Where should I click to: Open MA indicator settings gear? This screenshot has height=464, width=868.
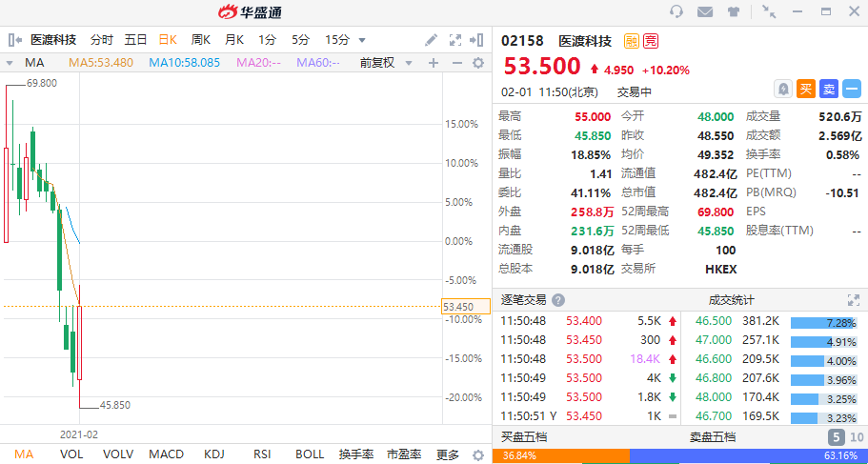coord(479,63)
